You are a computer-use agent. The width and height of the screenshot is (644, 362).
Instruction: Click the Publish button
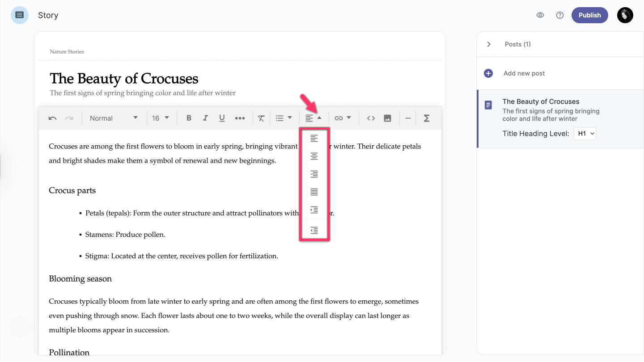point(589,15)
